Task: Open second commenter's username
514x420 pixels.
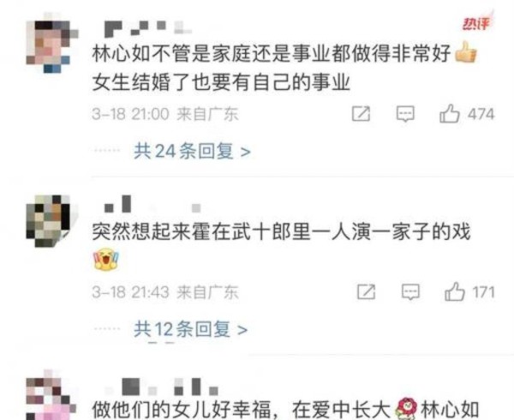Action: point(152,205)
